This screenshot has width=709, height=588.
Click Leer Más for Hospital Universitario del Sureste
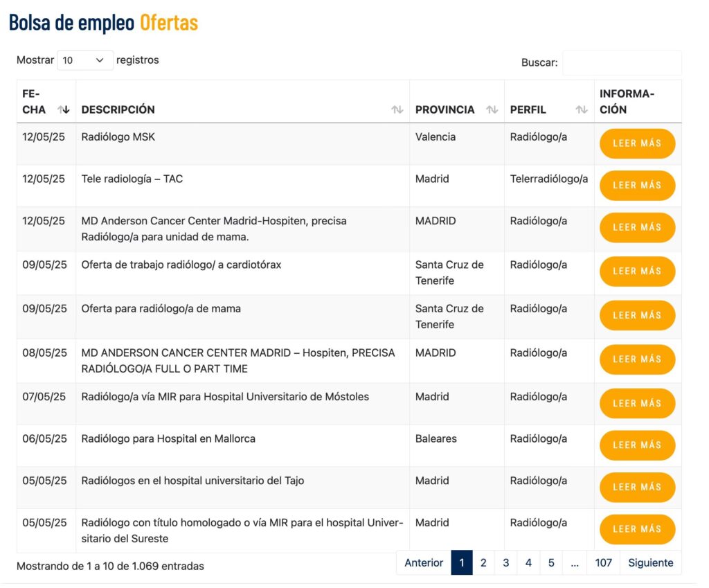pyautogui.click(x=637, y=529)
